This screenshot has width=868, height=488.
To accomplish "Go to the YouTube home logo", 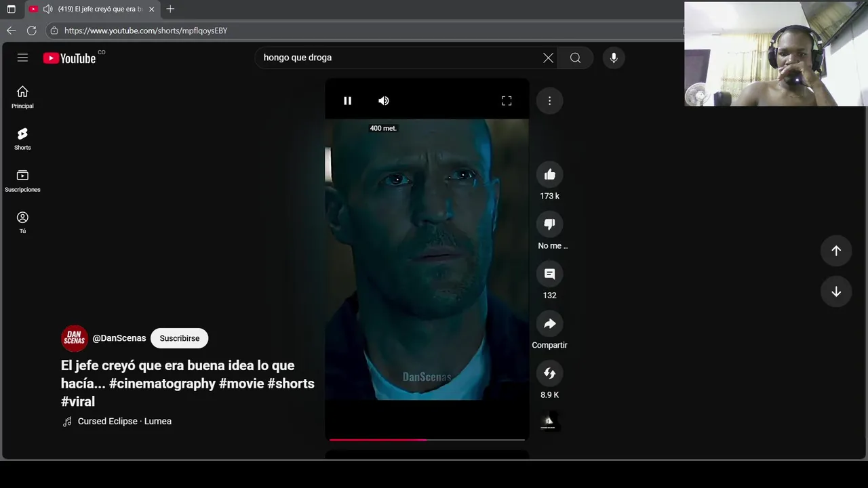I will click(69, 58).
